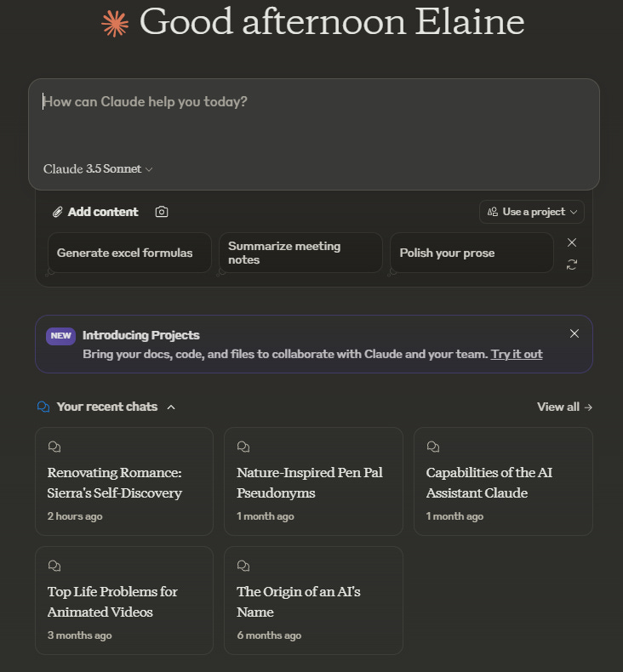Choose Polish your prose suggestion
This screenshot has height=672, width=623.
pyautogui.click(x=472, y=253)
